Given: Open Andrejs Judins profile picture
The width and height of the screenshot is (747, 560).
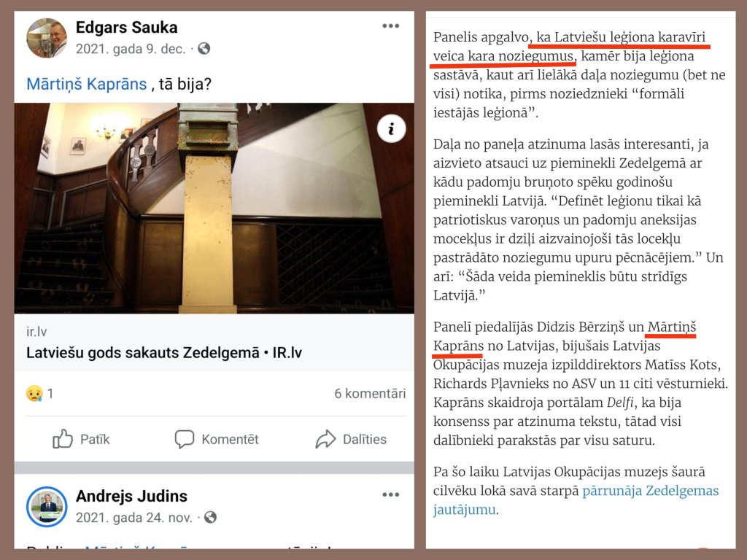Looking at the screenshot, I should [47, 507].
